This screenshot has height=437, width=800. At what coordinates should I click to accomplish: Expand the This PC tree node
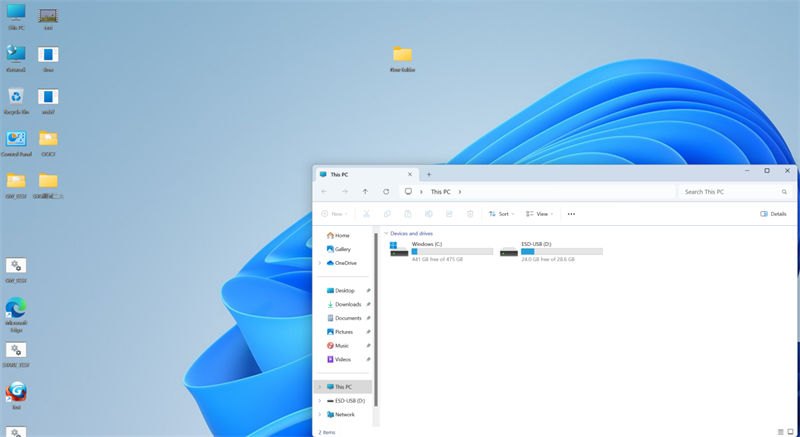(x=320, y=387)
